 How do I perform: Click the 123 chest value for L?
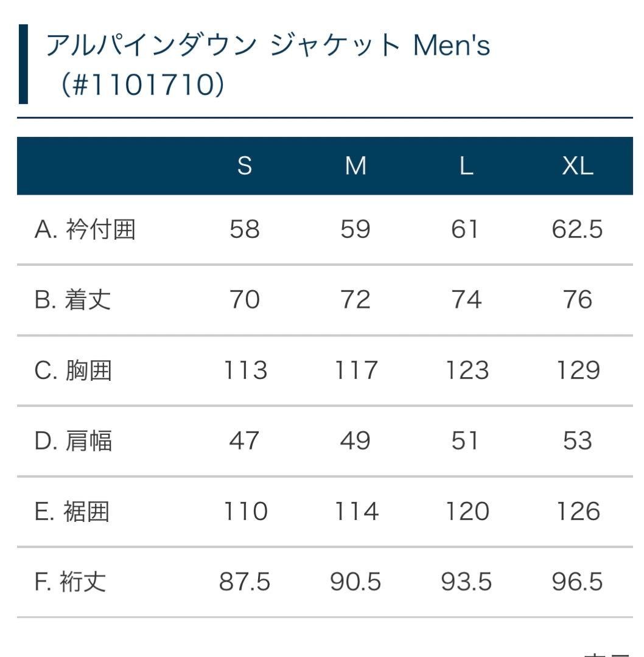coord(466,370)
